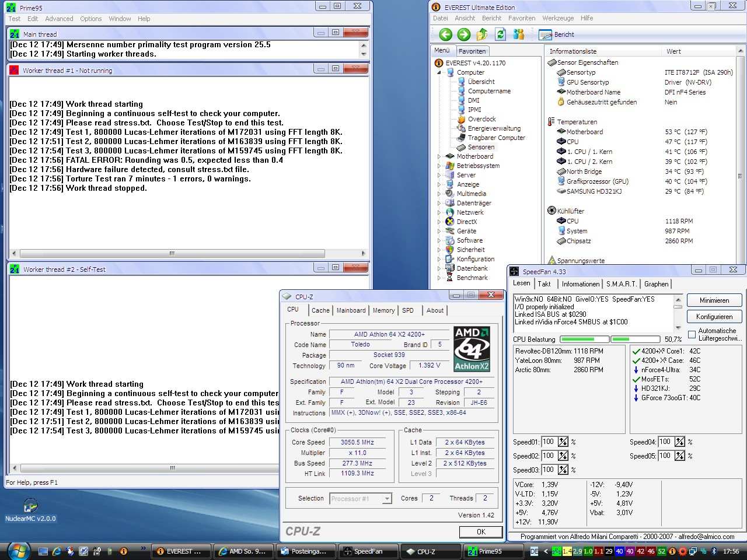The width and height of the screenshot is (747, 560).
Task: Click Datenbank icon in EVEREST tree
Action: coord(449,268)
